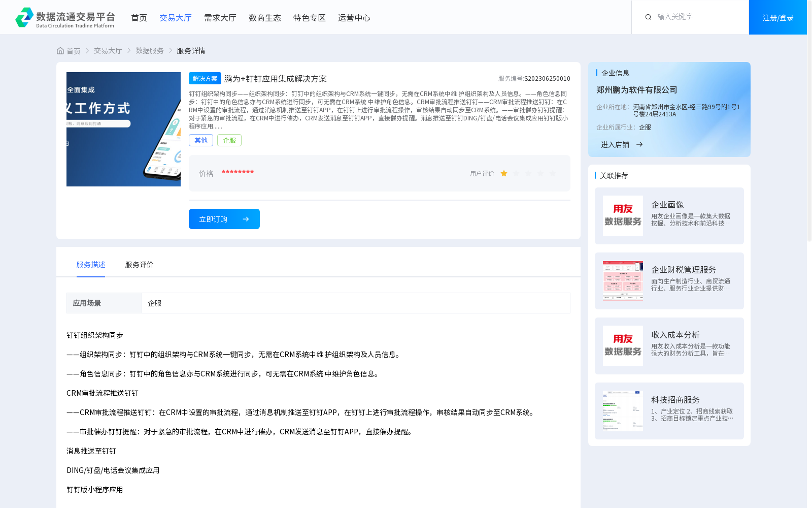812x508 pixels.
Task: Open the 首页 navigation item
Action: tap(139, 18)
